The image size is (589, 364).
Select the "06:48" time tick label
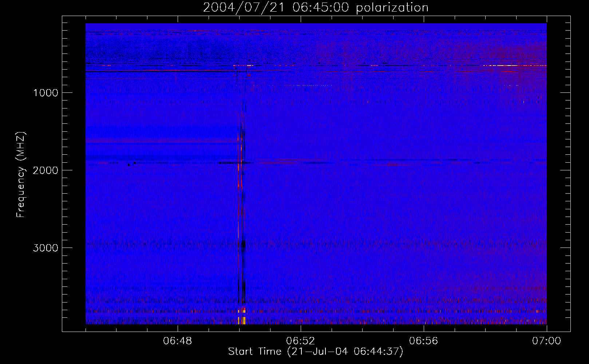[x=177, y=341]
